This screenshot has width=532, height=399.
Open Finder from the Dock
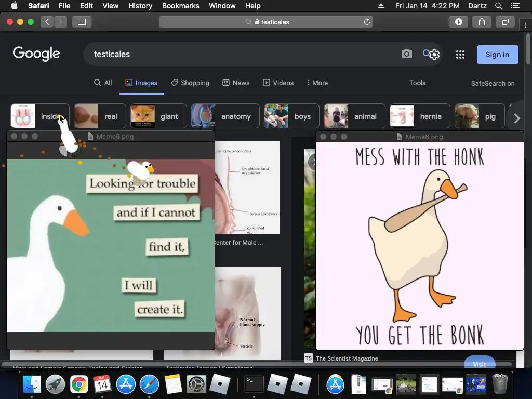coord(32,384)
